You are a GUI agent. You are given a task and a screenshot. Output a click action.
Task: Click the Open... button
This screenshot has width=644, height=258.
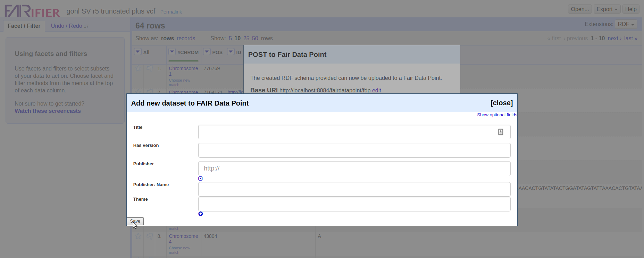click(580, 9)
